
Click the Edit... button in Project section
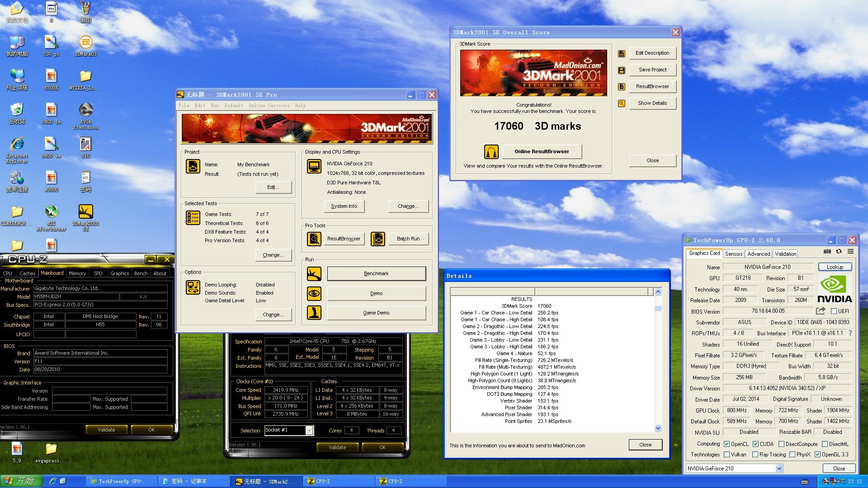273,188
